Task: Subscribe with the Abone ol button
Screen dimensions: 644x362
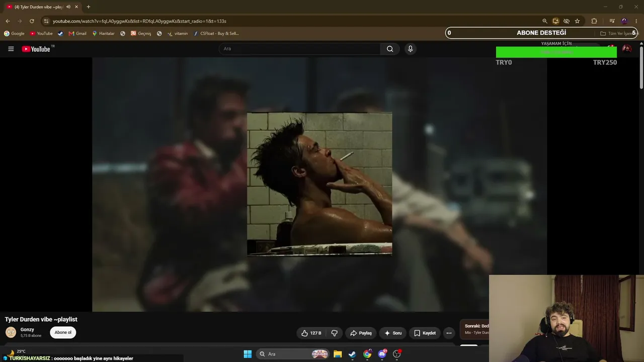Action: pyautogui.click(x=63, y=332)
